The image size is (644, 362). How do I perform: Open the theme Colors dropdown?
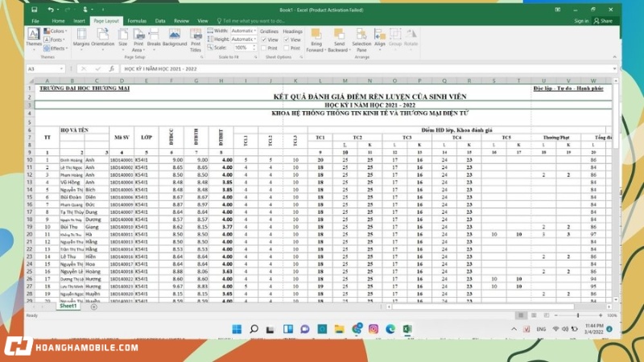click(56, 31)
